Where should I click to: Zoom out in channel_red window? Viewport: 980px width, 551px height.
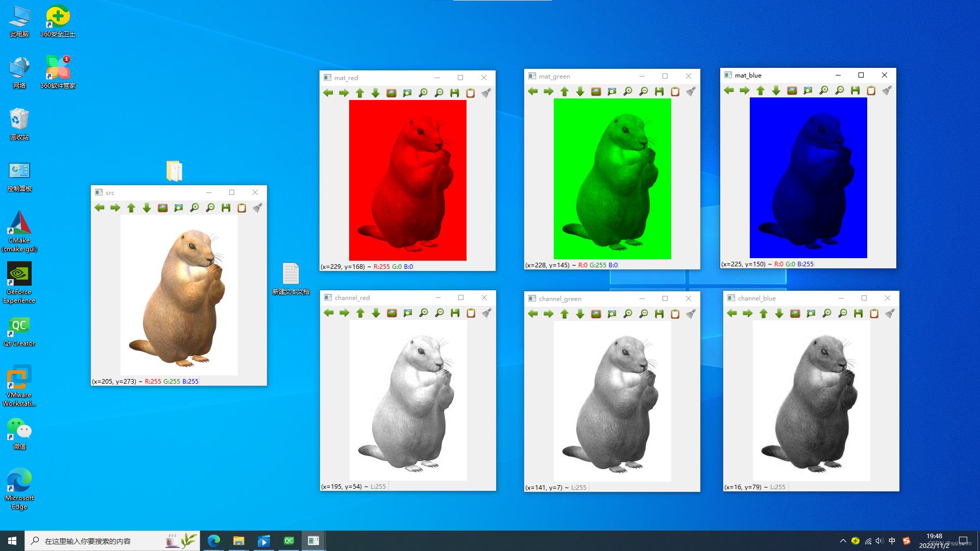[x=439, y=313]
